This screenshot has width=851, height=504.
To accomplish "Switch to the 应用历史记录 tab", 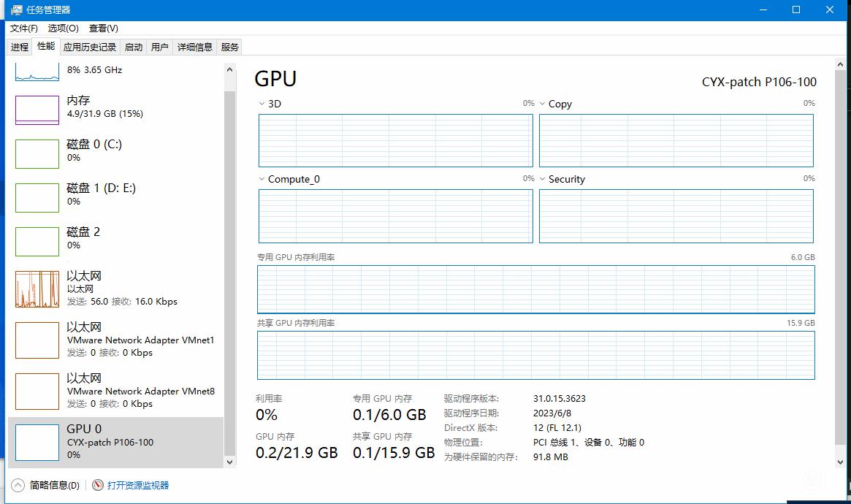I will click(90, 47).
